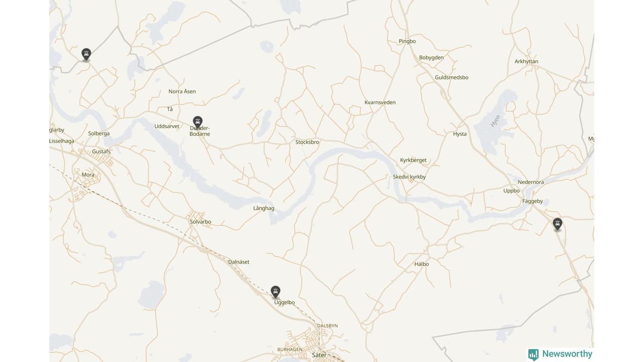Select the Mora place label
This screenshot has width=644, height=362.
pos(88,175)
